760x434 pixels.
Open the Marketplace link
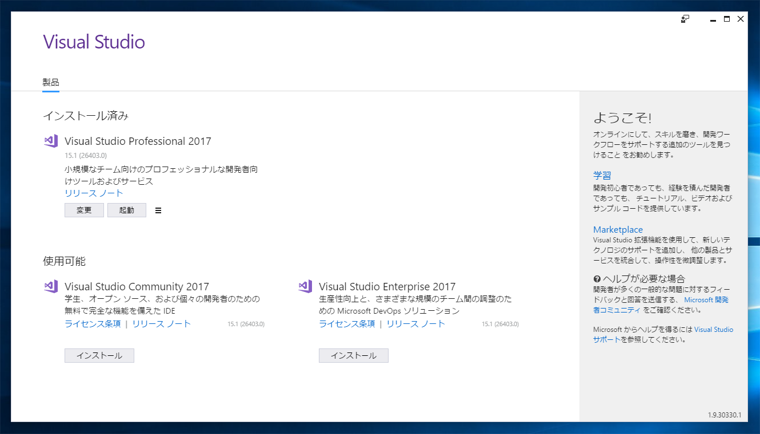point(618,229)
